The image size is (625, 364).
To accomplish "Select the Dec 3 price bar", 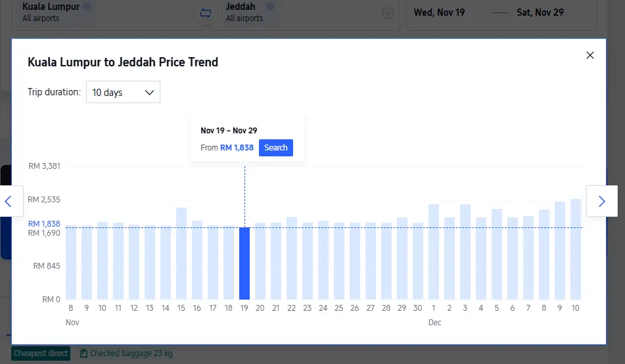I will pyautogui.click(x=465, y=252).
